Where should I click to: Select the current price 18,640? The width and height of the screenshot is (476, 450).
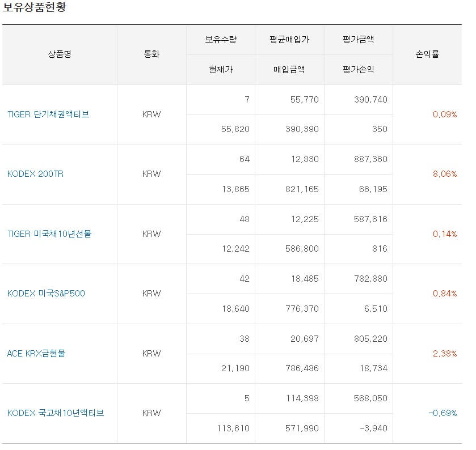pos(235,309)
